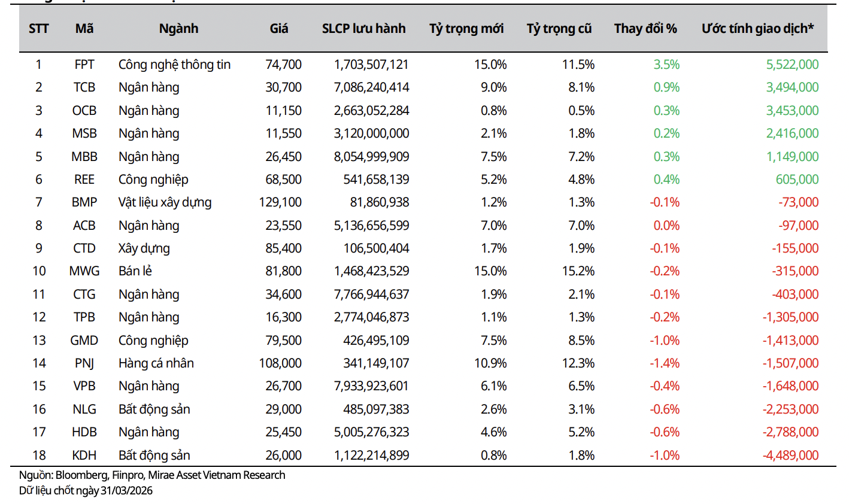The image size is (849, 504).
Task: Select the "Giá" column header
Action: click(x=279, y=29)
